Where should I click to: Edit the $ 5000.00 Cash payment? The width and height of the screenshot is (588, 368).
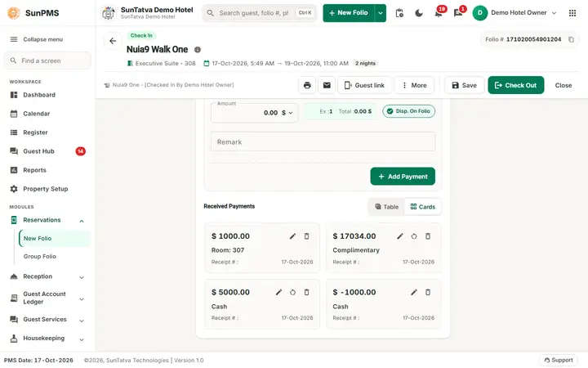pyautogui.click(x=278, y=292)
